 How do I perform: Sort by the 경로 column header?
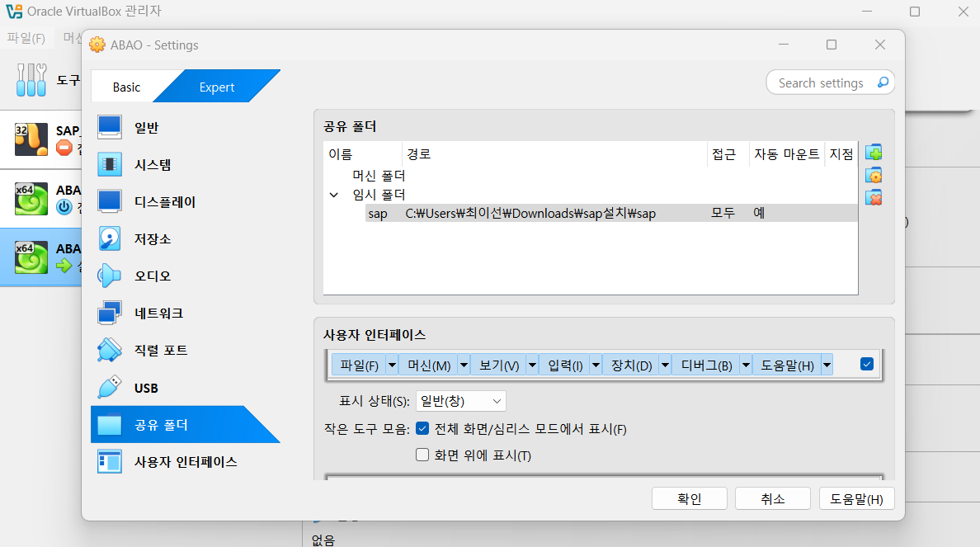pyautogui.click(x=554, y=153)
